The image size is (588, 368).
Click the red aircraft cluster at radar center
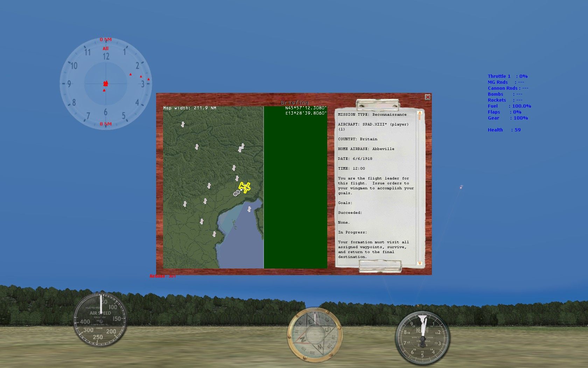point(106,83)
